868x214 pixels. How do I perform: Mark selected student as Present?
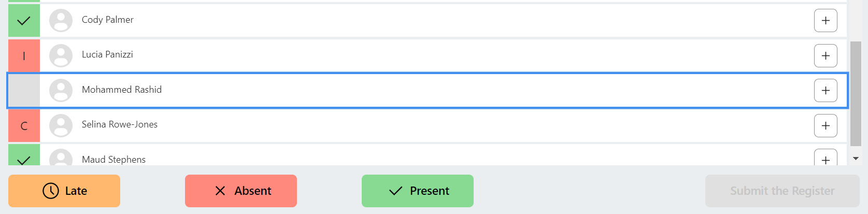click(418, 191)
